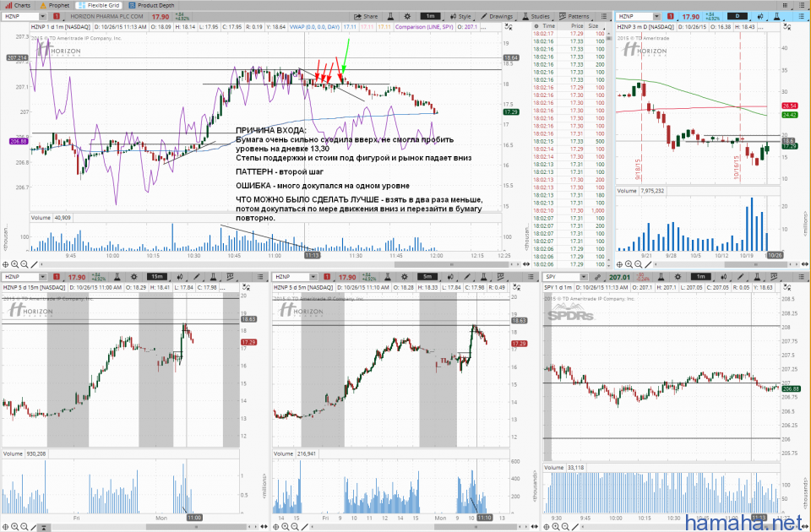Open Time and Sales settings gear
Screen dimensions: 811x532
point(536,26)
